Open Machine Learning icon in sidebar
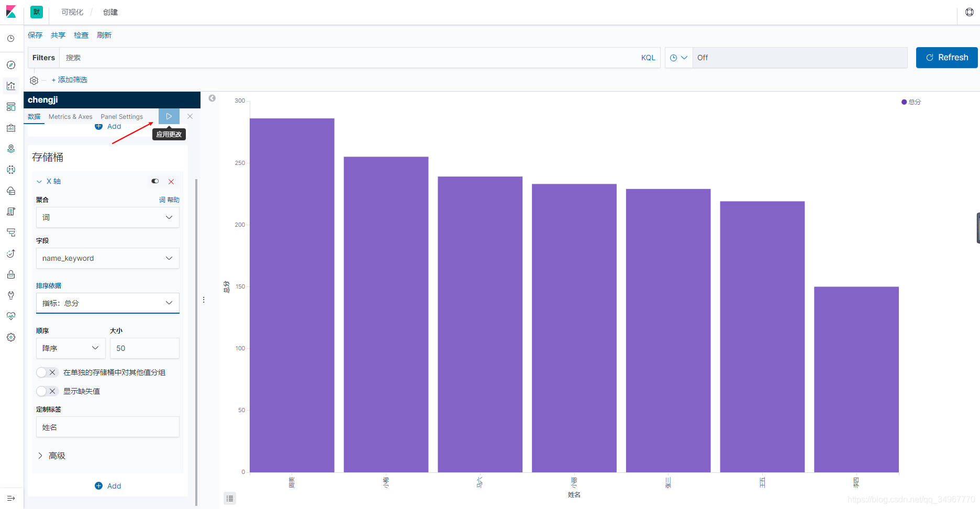The image size is (980, 509). 11,170
